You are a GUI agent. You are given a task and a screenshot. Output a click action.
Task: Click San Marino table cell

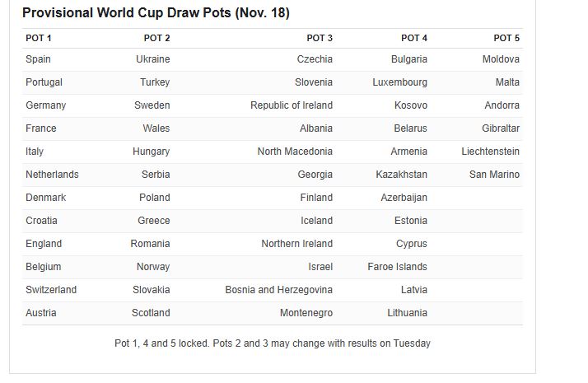[494, 175]
